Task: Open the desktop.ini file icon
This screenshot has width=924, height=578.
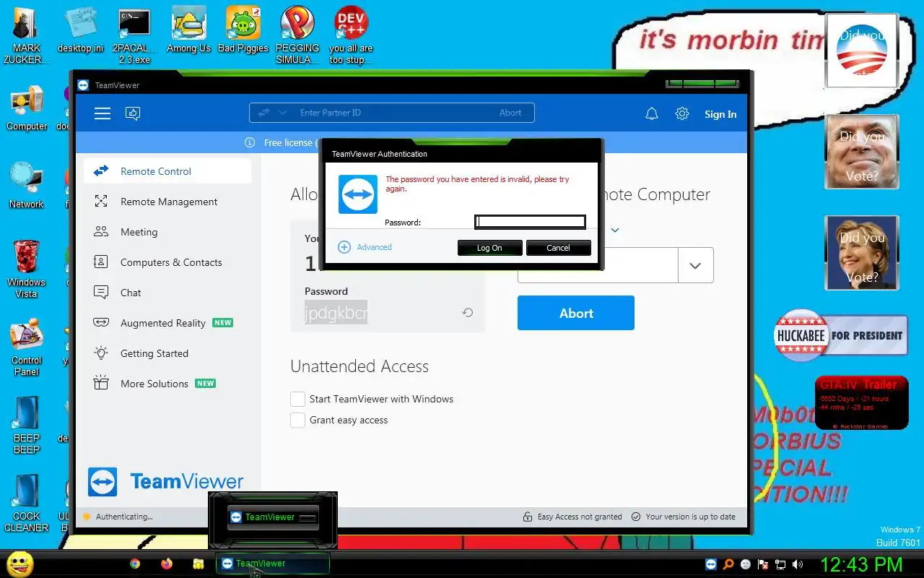Action: coord(81,30)
